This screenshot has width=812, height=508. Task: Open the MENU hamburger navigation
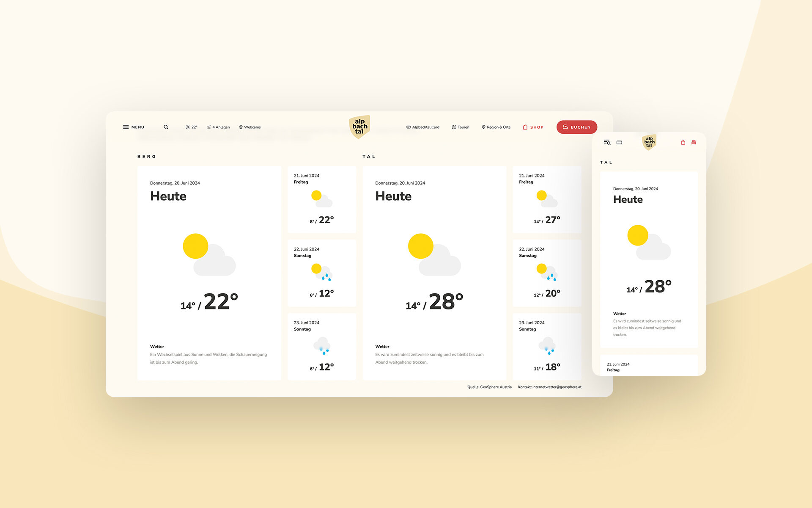coord(133,127)
